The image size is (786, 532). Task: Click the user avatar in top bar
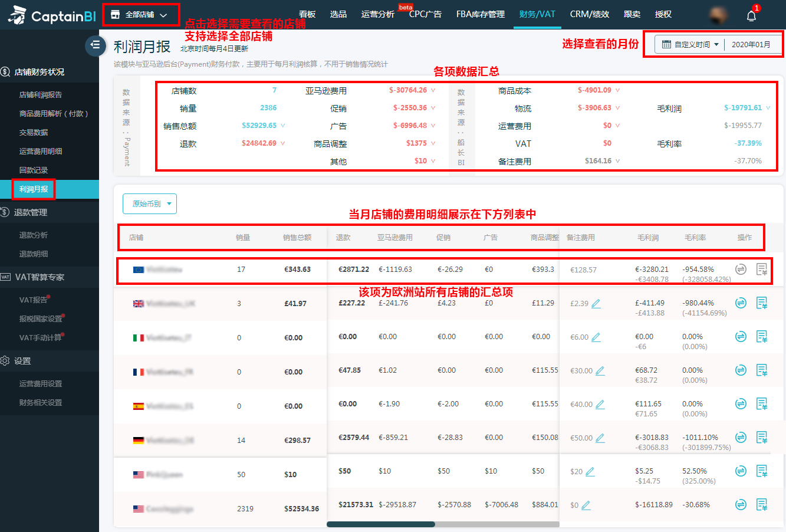[x=718, y=14]
